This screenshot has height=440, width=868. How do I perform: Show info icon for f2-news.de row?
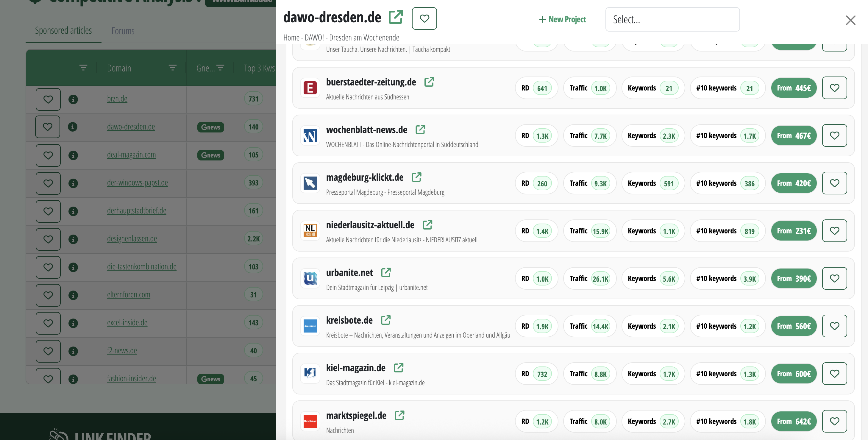click(73, 351)
